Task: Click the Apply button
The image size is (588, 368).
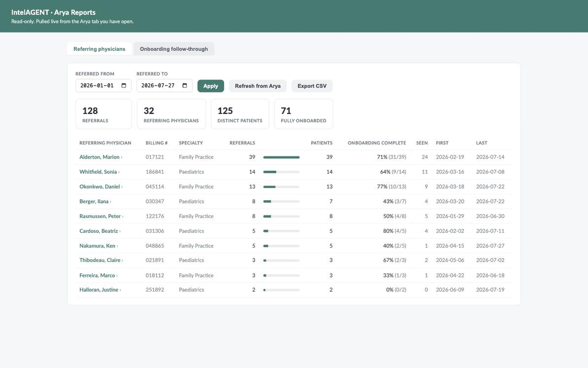Action: tap(211, 86)
